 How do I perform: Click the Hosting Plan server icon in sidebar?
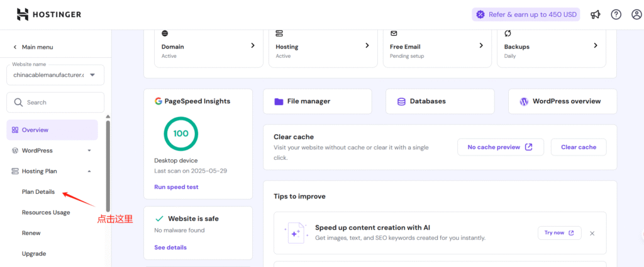point(15,171)
